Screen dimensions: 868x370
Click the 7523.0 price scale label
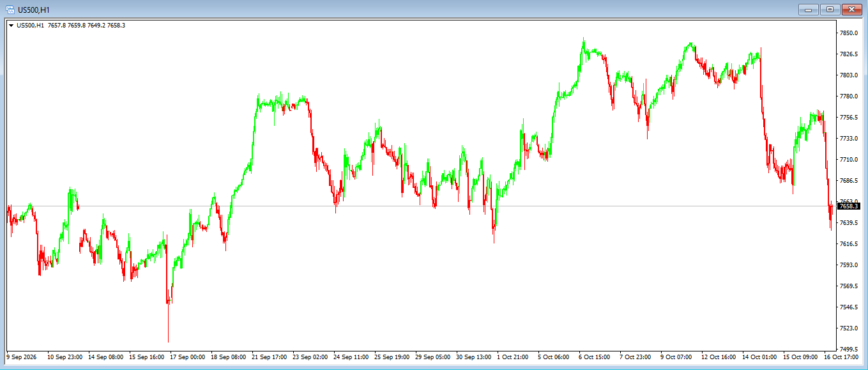pyautogui.click(x=848, y=328)
